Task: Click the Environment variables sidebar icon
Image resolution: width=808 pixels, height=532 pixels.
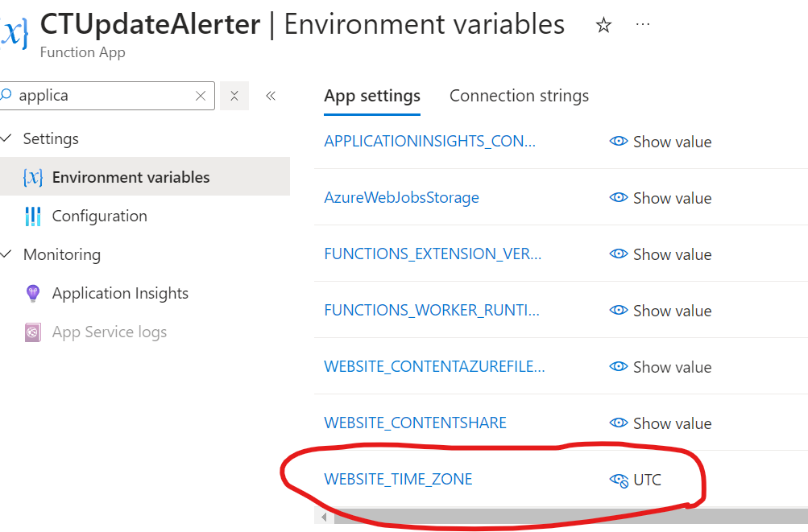Action: [x=32, y=177]
